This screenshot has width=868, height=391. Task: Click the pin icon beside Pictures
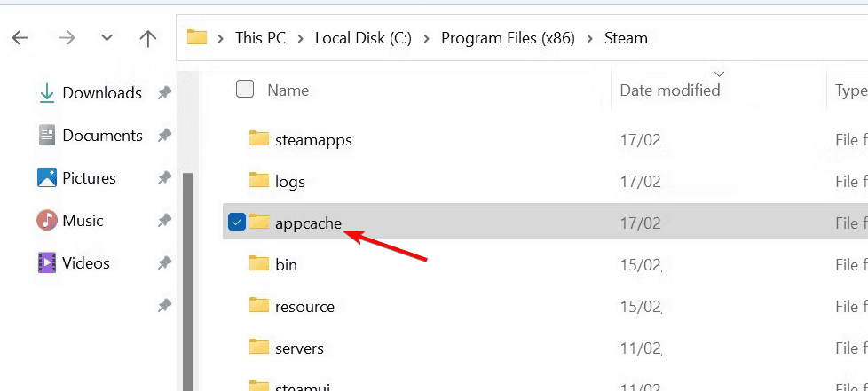164,178
